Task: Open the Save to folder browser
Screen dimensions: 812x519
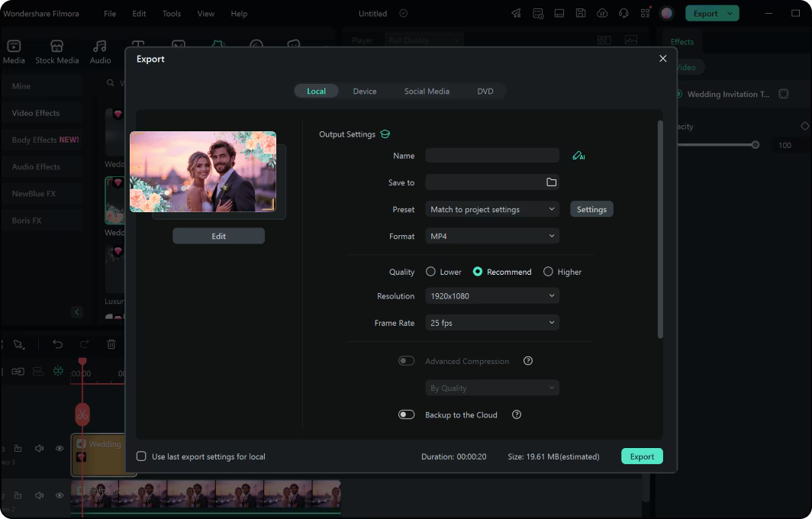Action: pyautogui.click(x=551, y=182)
